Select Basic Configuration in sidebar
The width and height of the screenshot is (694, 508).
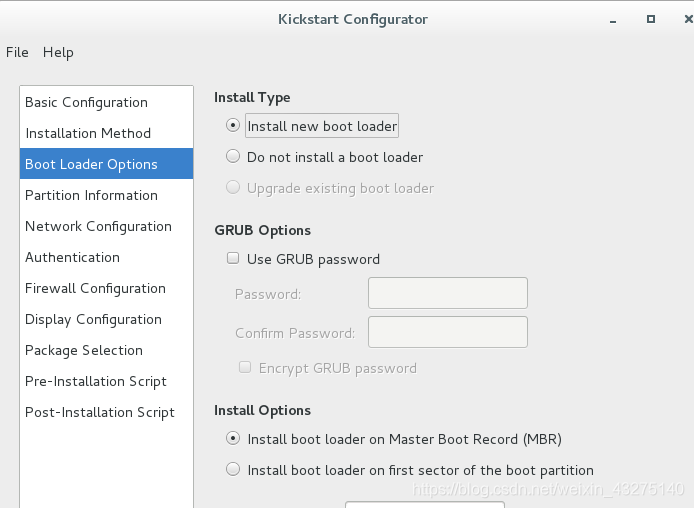[x=86, y=102]
